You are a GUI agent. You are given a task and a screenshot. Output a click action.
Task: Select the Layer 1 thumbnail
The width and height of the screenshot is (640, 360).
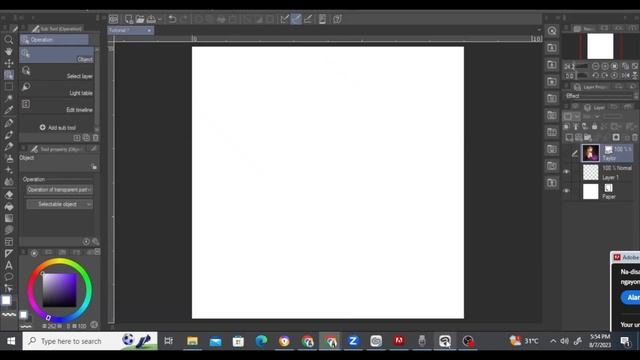click(x=591, y=172)
